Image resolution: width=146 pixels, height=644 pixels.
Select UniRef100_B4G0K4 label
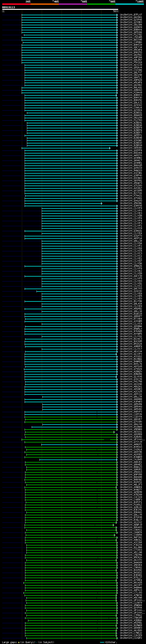pyautogui.click(x=131, y=153)
